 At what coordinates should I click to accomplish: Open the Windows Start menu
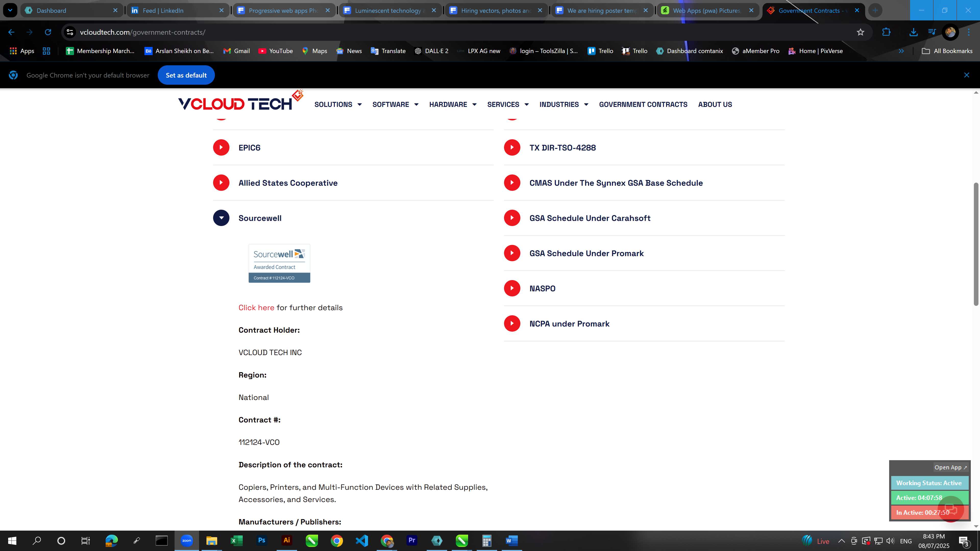pyautogui.click(x=12, y=540)
